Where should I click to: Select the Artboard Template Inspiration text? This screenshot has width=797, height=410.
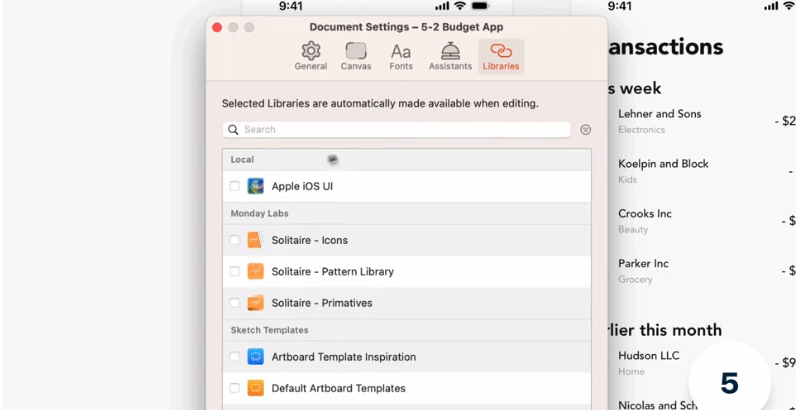[x=344, y=357]
